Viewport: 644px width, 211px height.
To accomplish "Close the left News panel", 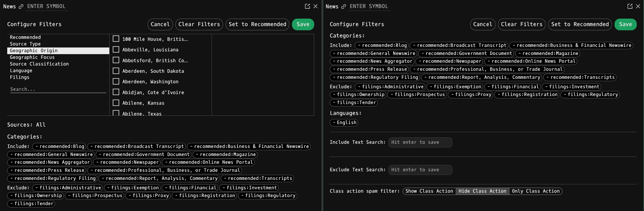I will 315,6.
